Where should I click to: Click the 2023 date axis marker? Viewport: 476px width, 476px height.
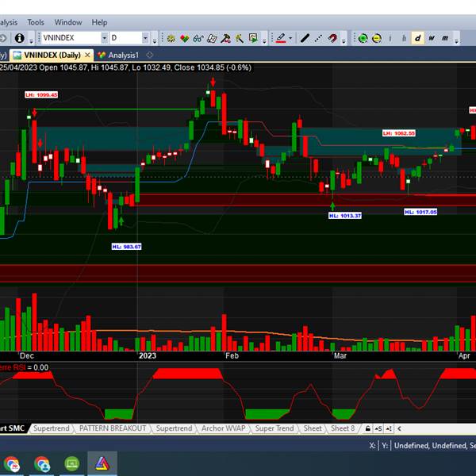[148, 355]
